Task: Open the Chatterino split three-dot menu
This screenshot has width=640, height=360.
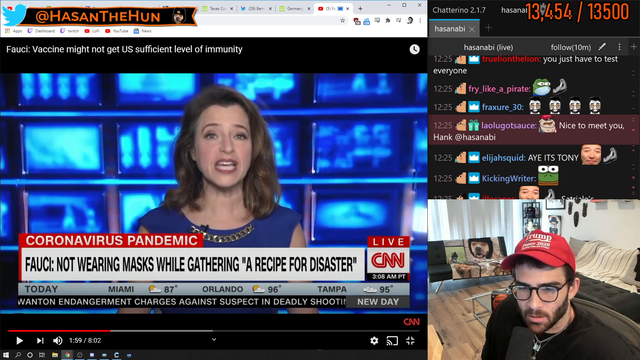Action: (619, 47)
